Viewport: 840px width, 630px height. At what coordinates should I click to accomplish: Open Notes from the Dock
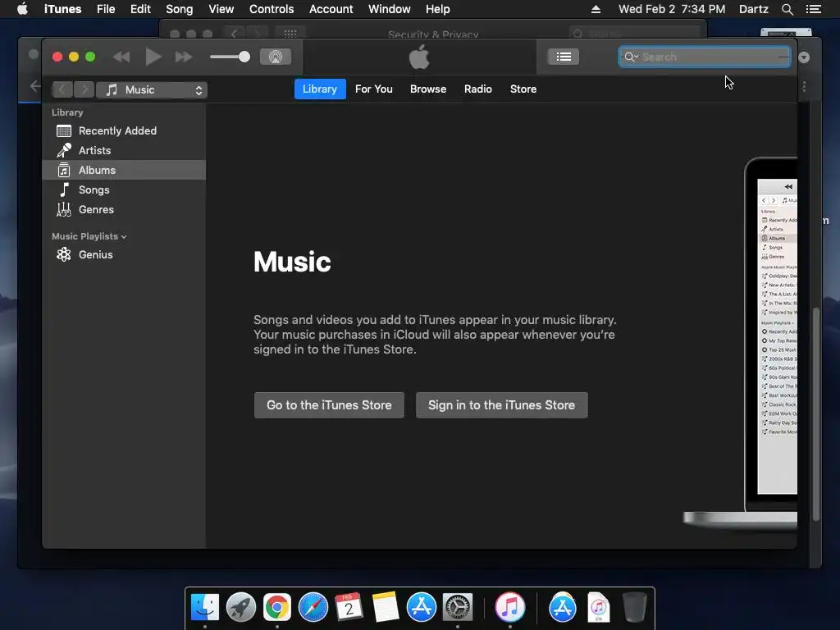click(x=386, y=607)
